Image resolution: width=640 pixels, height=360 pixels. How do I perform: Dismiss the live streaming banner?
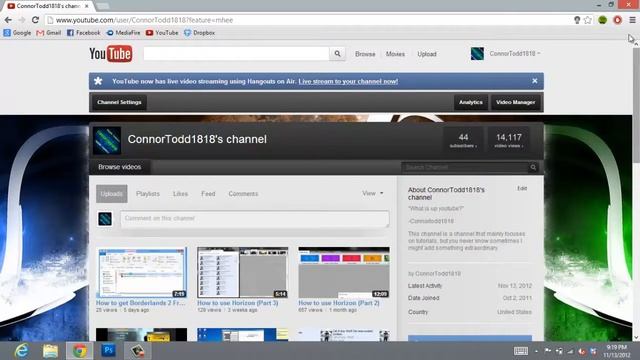click(535, 81)
